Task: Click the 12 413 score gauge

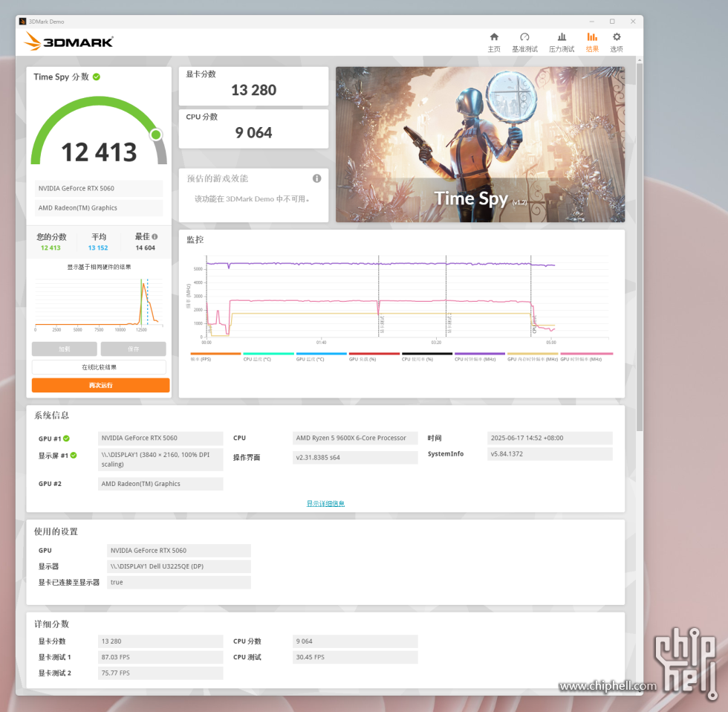Action: pyautogui.click(x=99, y=131)
